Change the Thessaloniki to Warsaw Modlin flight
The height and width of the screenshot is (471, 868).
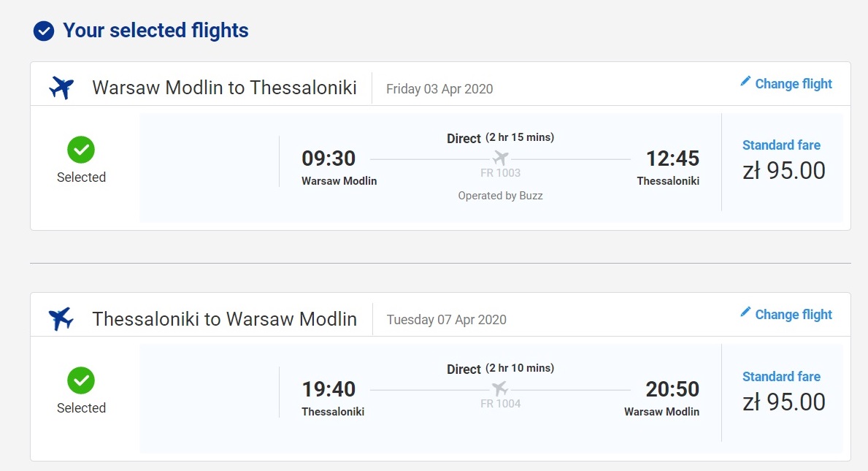786,315
